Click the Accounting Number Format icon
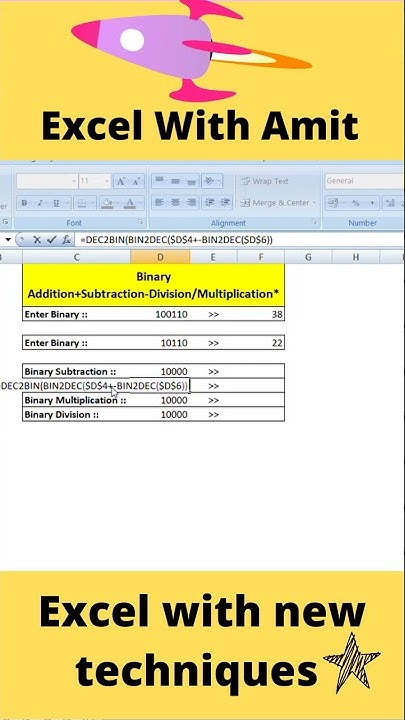Image resolution: width=405 pixels, height=720 pixels. click(x=334, y=203)
